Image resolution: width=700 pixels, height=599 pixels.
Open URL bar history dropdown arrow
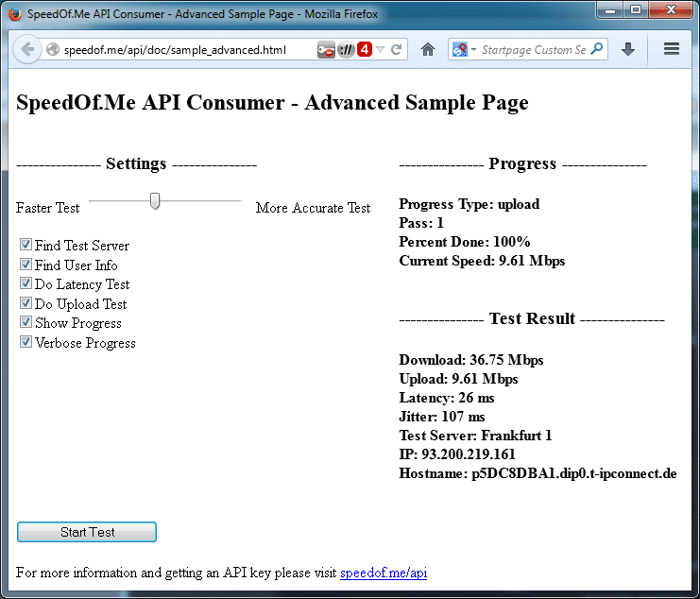[381, 49]
